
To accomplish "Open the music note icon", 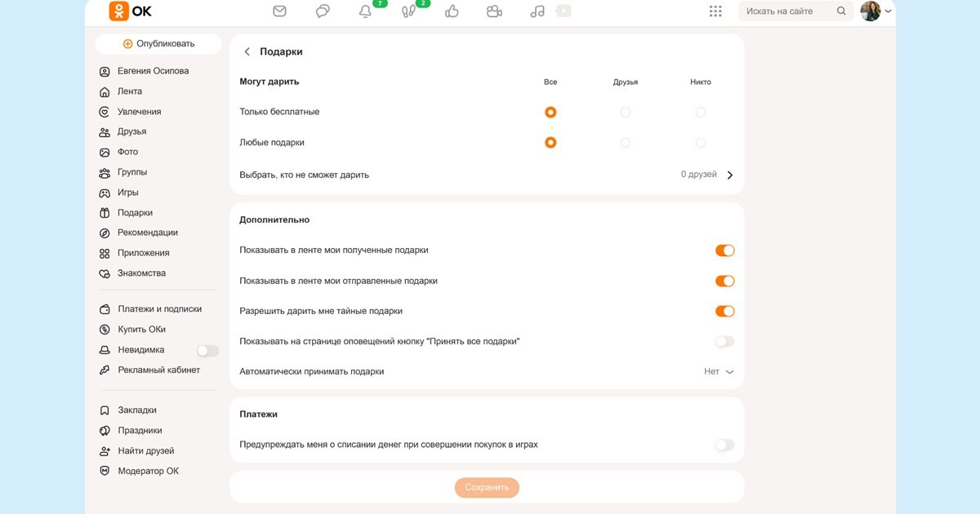I will click(x=537, y=11).
